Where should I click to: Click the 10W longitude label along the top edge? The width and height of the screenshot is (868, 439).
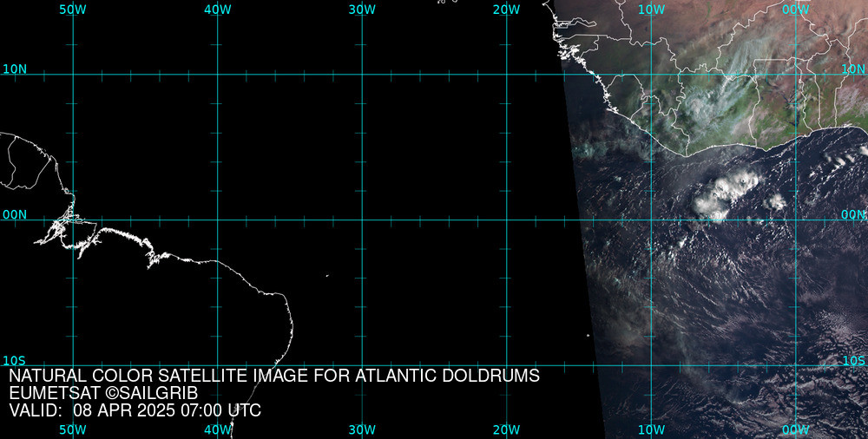pyautogui.click(x=652, y=10)
